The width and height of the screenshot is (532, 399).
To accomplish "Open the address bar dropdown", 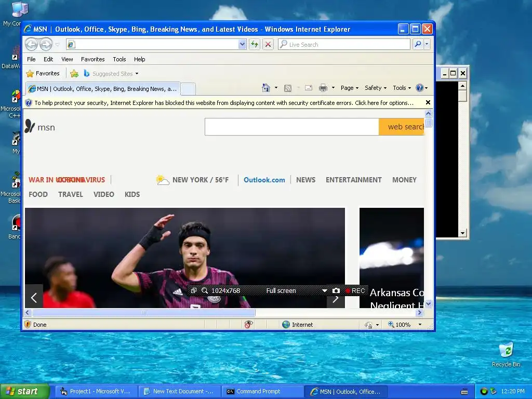I will [x=242, y=44].
